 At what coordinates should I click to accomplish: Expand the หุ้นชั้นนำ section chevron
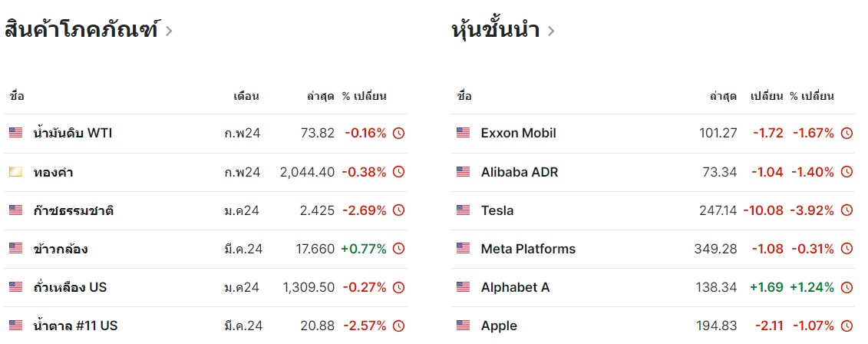(x=550, y=31)
